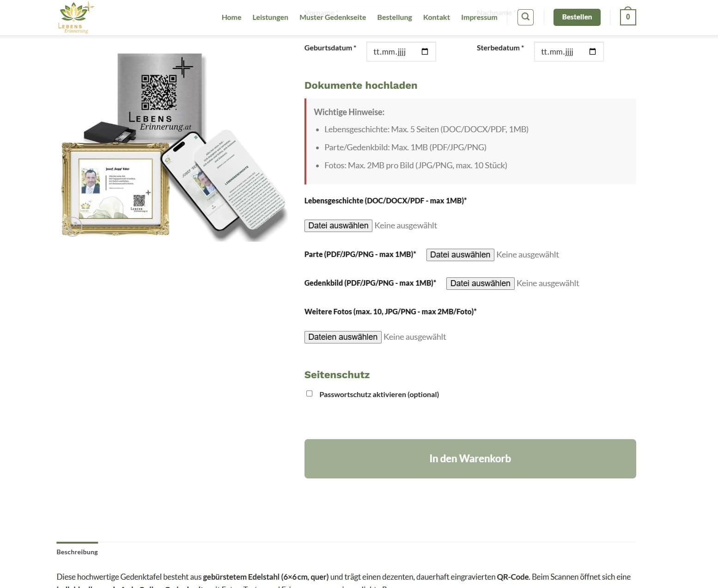Open the Leistungen menu item
Image resolution: width=718 pixels, height=588 pixels.
coord(270,17)
